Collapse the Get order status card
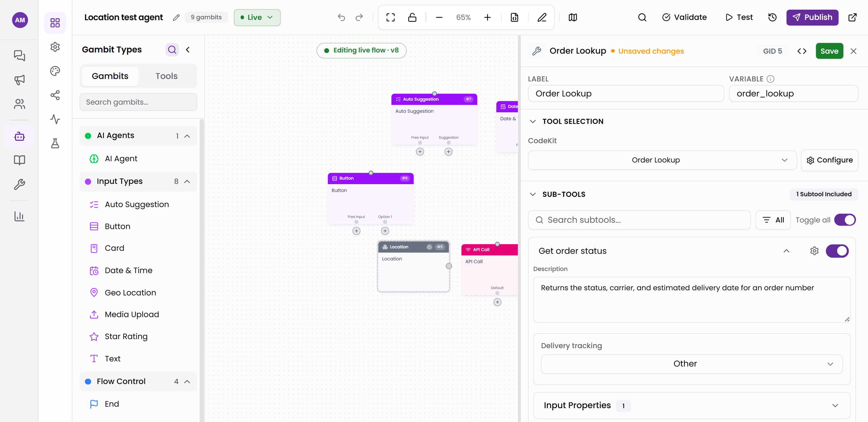Viewport: 868px width, 422px height. pyautogui.click(x=786, y=251)
